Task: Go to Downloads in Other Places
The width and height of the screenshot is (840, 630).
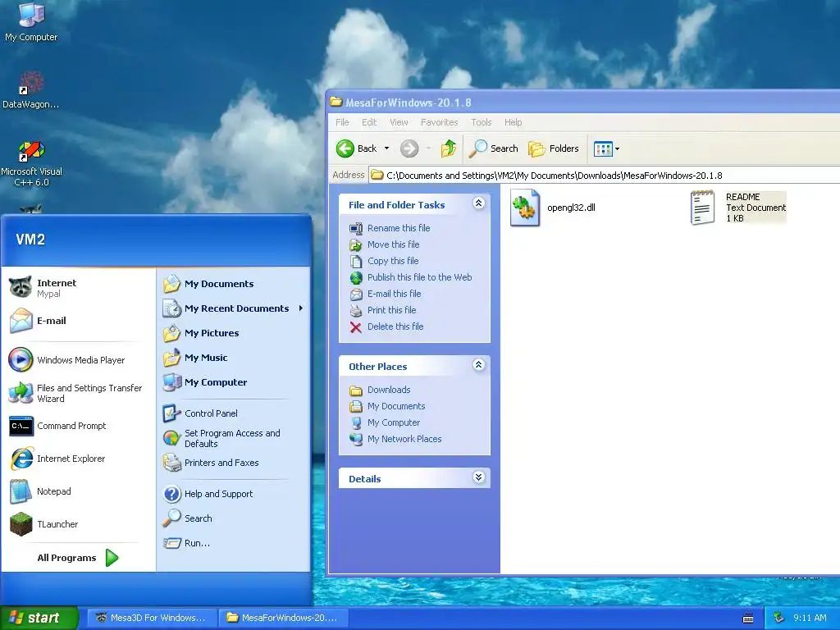Action: (x=379, y=390)
